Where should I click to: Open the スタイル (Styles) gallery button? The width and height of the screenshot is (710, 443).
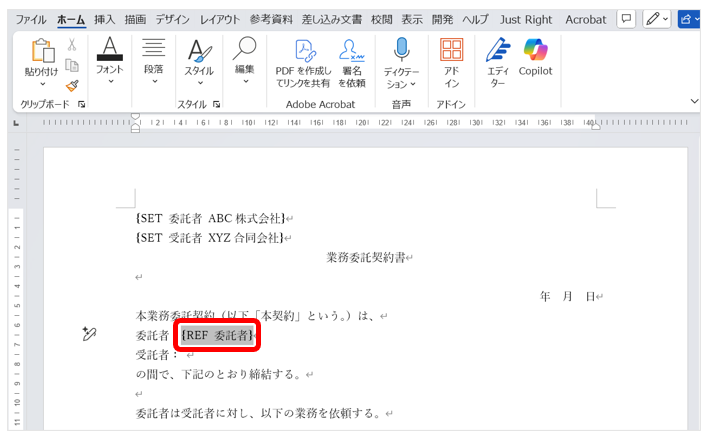[x=199, y=62]
